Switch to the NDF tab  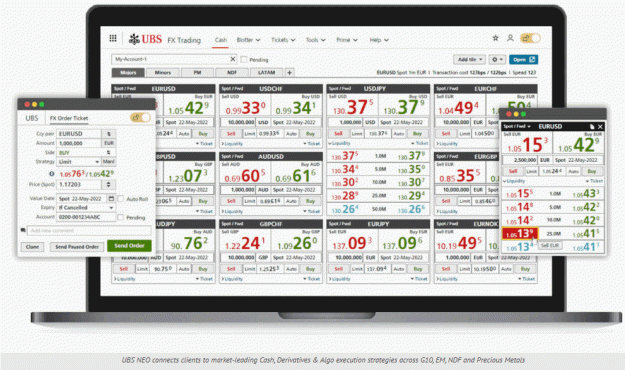click(x=232, y=73)
